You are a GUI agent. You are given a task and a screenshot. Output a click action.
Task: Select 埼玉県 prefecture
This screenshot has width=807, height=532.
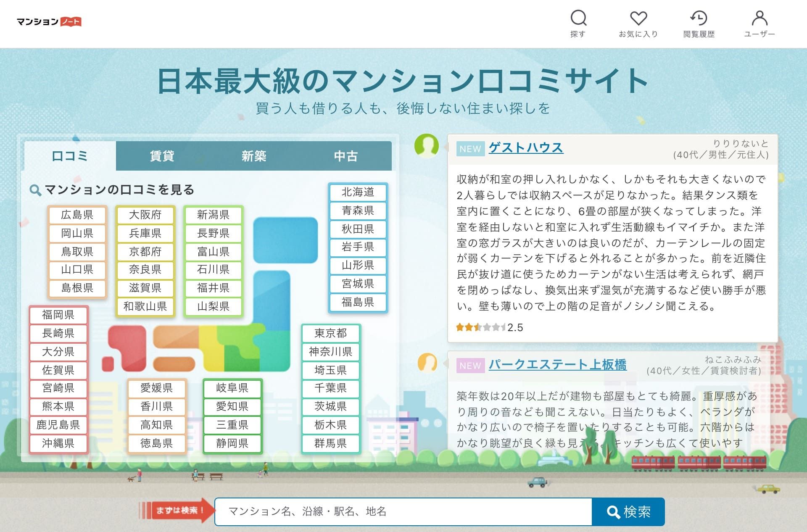[331, 370]
